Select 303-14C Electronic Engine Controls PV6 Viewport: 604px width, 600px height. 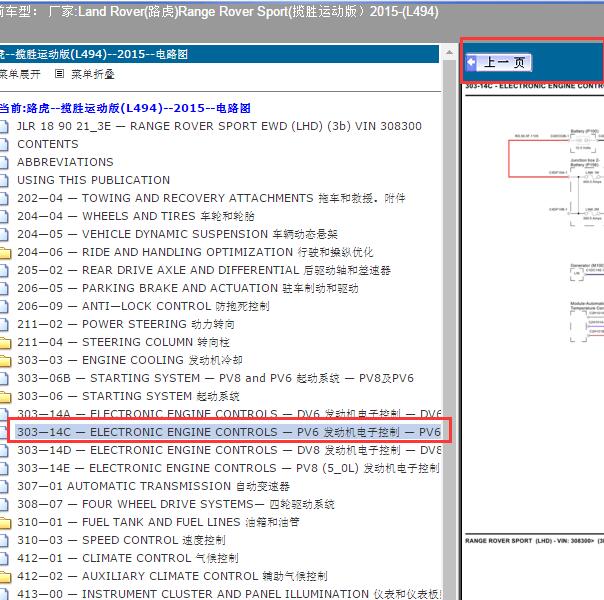(x=228, y=432)
